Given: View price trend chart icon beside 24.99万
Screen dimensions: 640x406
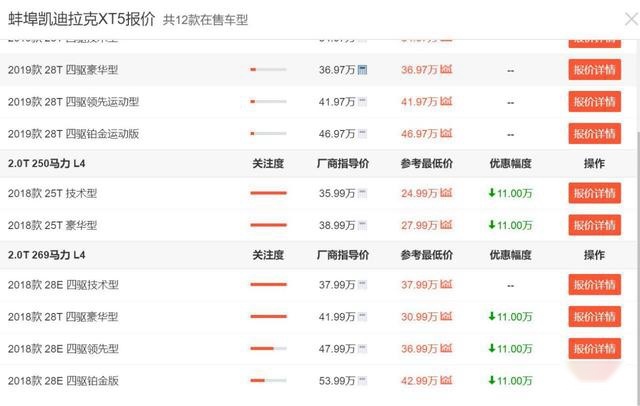Looking at the screenshot, I should pos(446,193).
